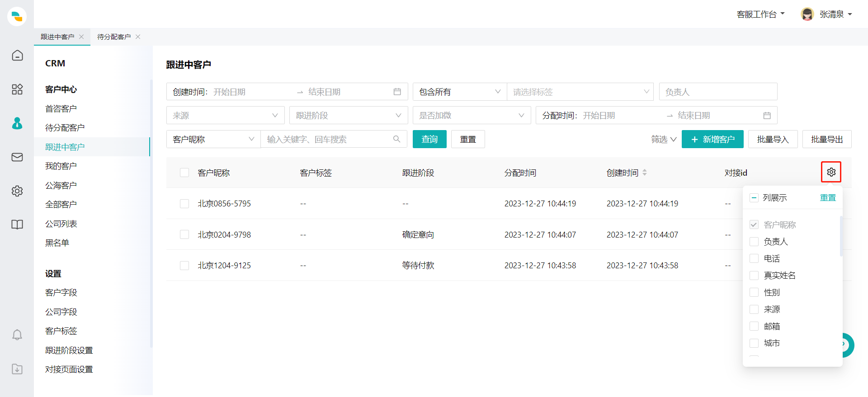Open the 是否加微 dropdown
This screenshot has width=868, height=397.
472,116
